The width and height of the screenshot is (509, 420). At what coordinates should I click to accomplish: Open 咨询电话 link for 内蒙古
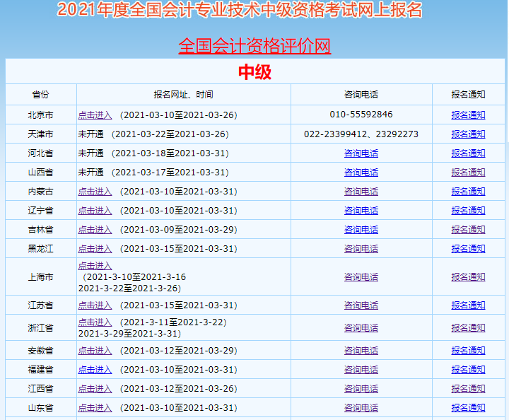coord(361,192)
